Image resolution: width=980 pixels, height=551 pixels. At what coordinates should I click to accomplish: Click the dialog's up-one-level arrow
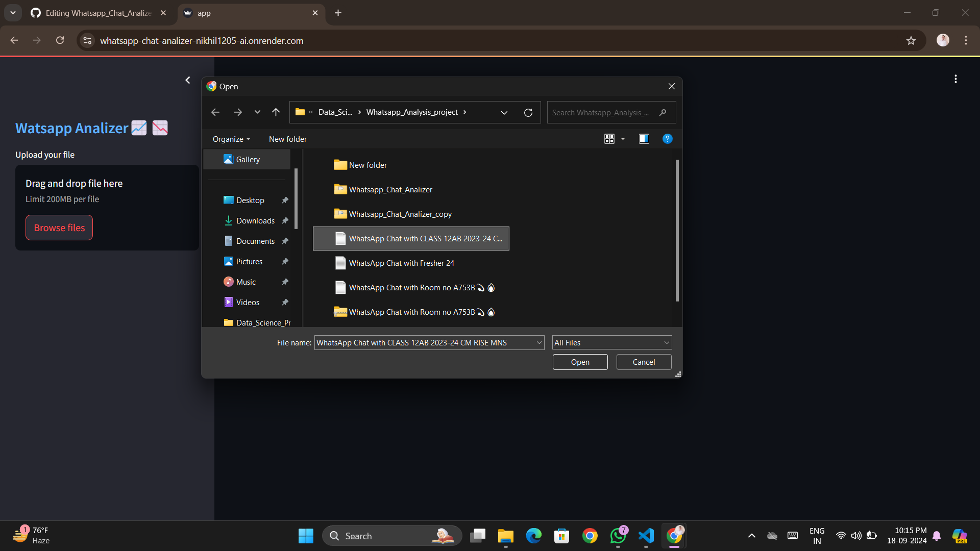[276, 112]
